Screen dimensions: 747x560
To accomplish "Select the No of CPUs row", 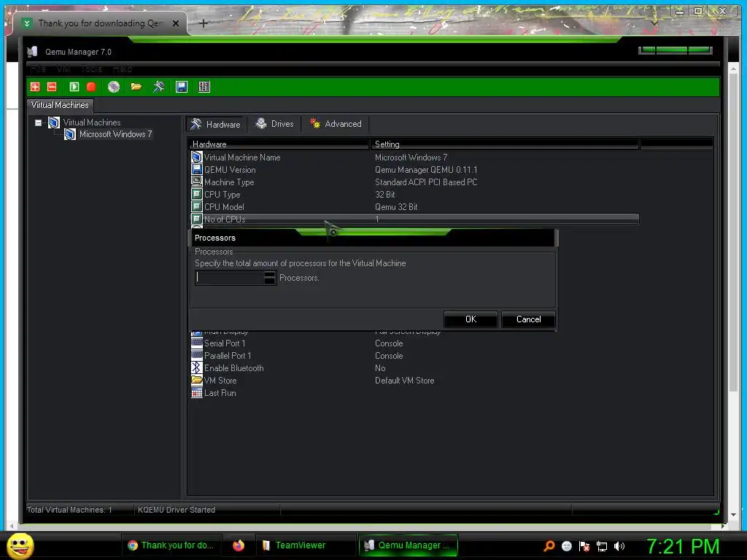I will coord(414,219).
